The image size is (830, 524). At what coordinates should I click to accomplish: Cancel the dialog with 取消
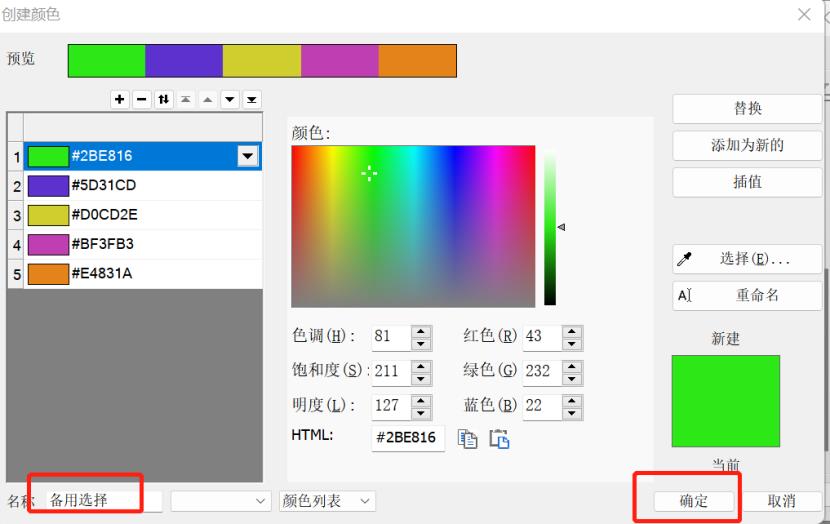781,501
